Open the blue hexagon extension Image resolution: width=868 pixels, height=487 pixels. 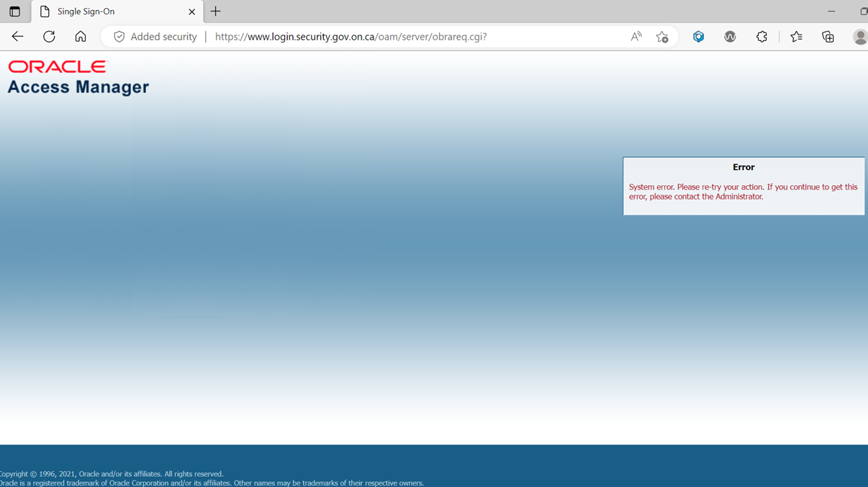coord(698,37)
